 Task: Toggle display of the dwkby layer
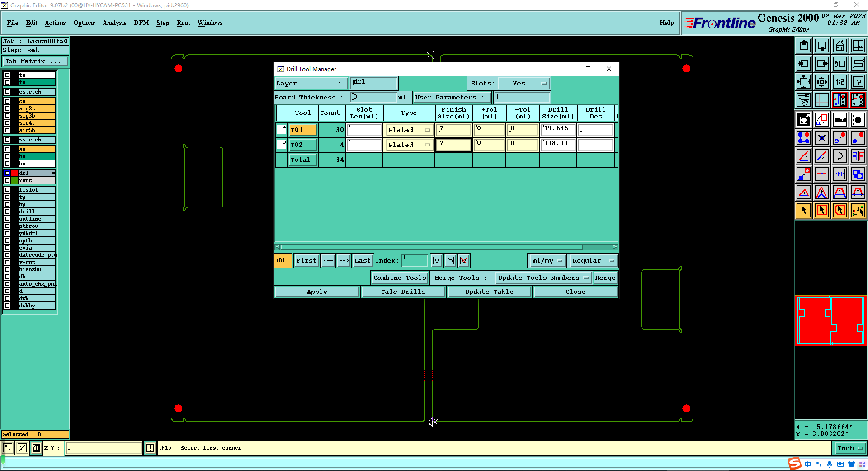pyautogui.click(x=7, y=306)
